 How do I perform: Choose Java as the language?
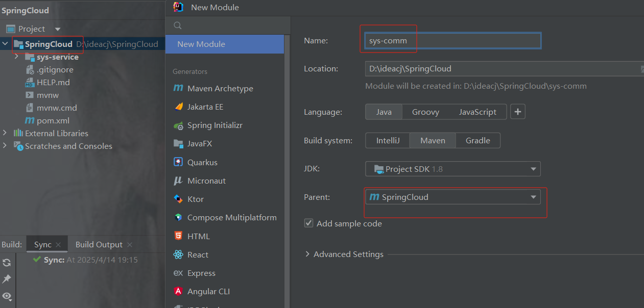384,112
